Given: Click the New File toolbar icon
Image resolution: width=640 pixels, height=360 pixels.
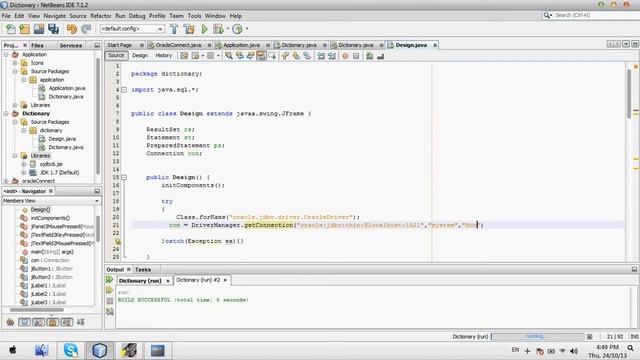Looking at the screenshot, I should (11, 29).
